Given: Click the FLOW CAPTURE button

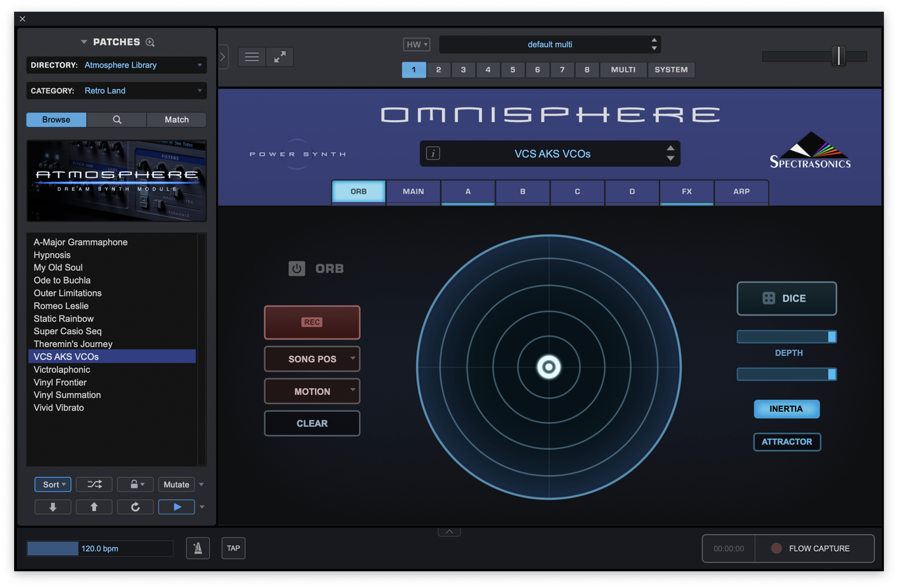Looking at the screenshot, I should (x=815, y=548).
